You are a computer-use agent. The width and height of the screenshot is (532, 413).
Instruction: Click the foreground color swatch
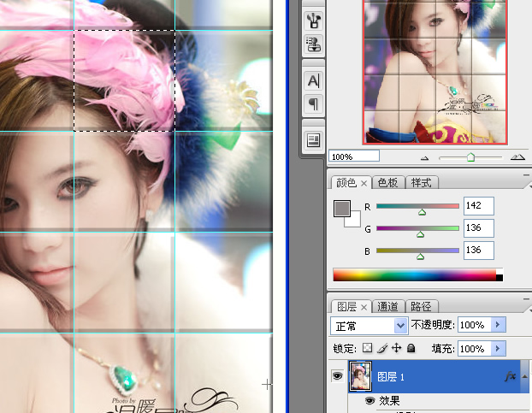[342, 209]
